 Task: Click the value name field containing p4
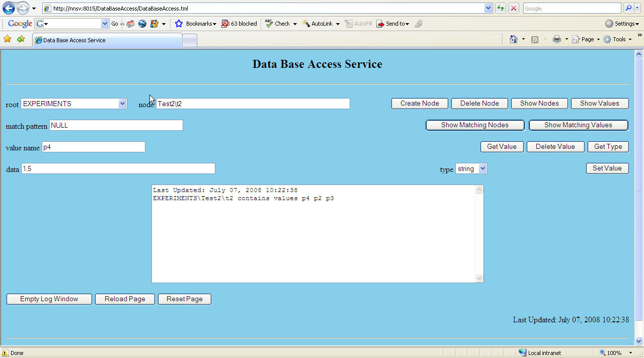94,147
